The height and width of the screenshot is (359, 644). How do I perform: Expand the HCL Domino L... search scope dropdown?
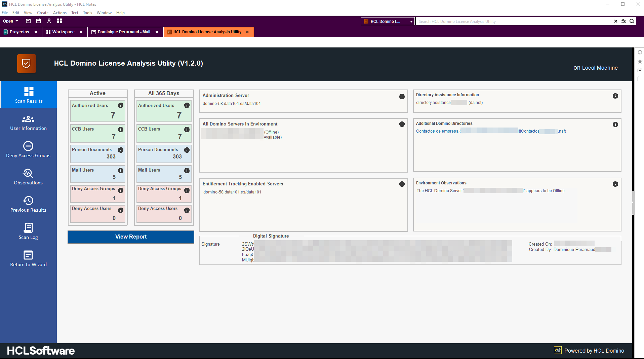tap(388, 21)
